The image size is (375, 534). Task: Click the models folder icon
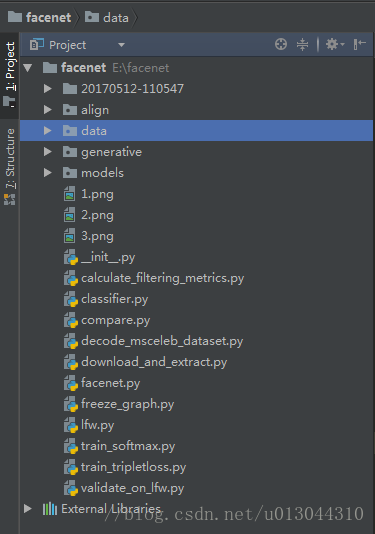pos(70,173)
